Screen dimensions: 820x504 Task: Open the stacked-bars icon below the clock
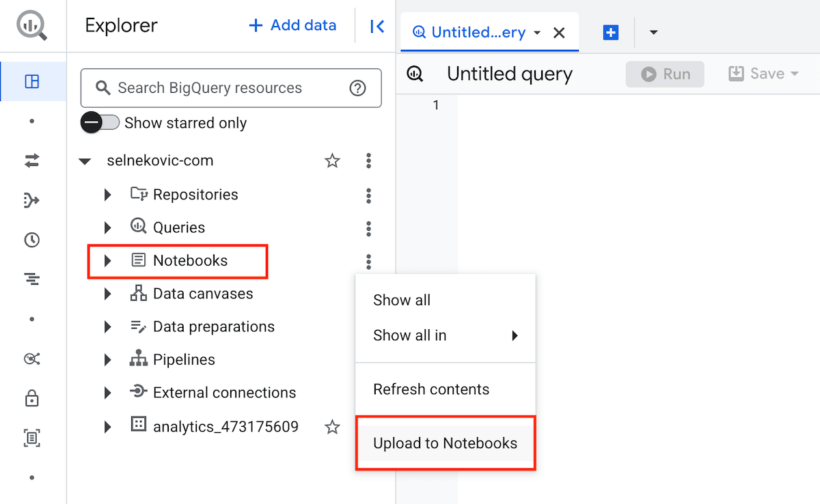(32, 279)
